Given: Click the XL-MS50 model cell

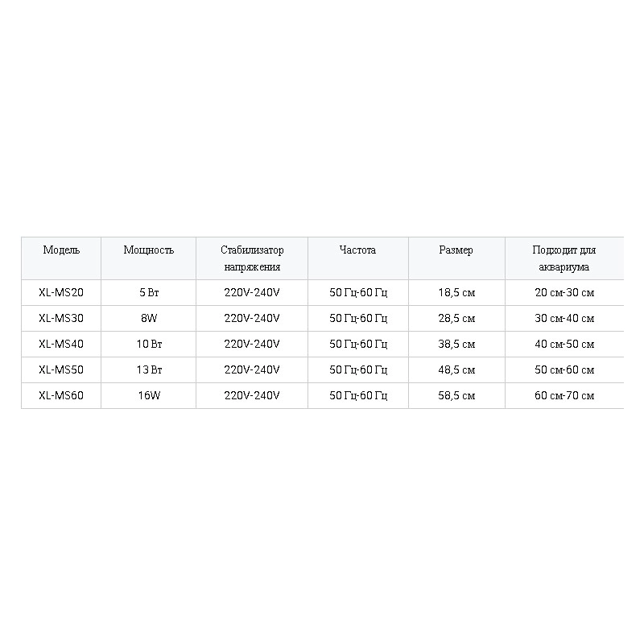Looking at the screenshot, I should pyautogui.click(x=61, y=369).
